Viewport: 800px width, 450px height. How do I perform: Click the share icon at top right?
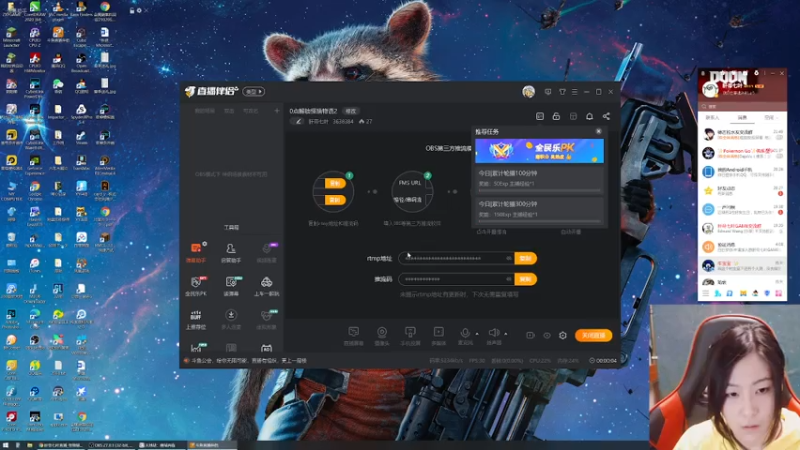606,116
